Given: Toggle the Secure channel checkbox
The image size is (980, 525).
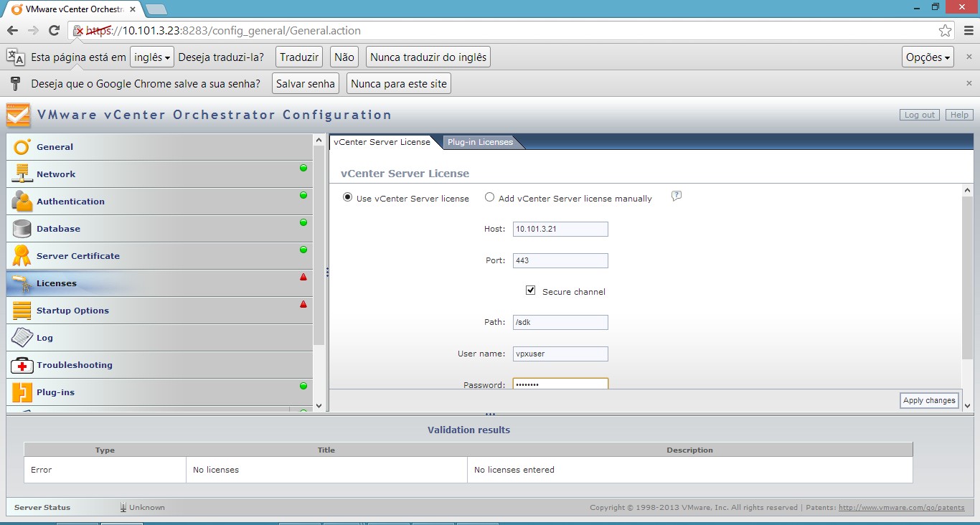Looking at the screenshot, I should tap(531, 290).
